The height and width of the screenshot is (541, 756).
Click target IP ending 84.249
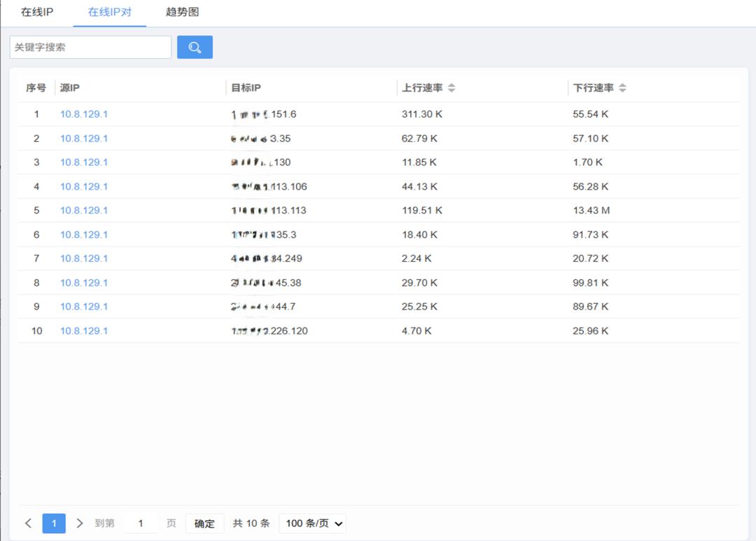(x=267, y=258)
